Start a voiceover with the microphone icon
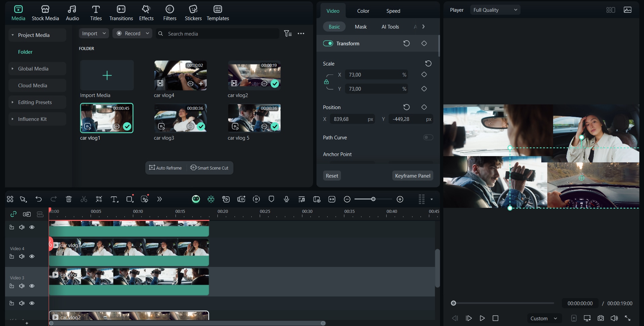 pos(286,199)
